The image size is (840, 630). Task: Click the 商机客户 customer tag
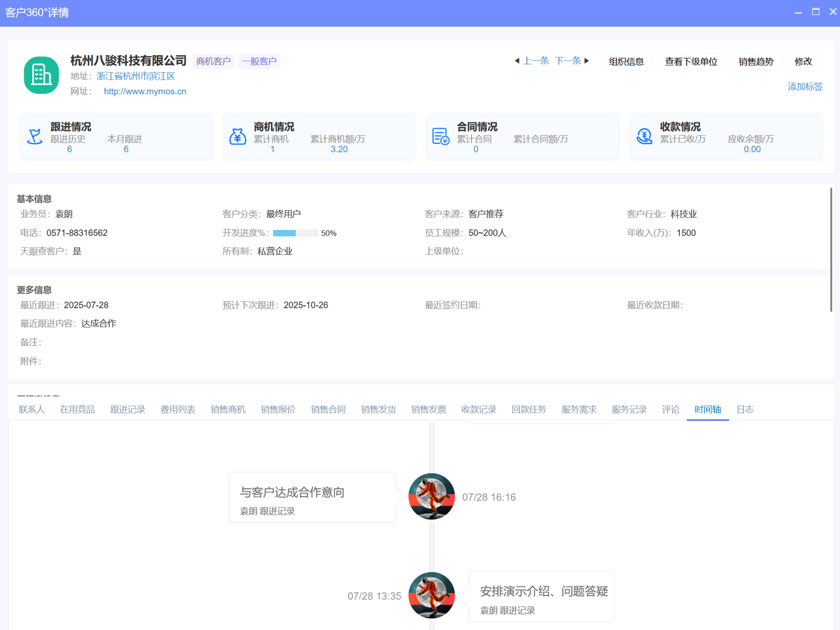pyautogui.click(x=213, y=60)
